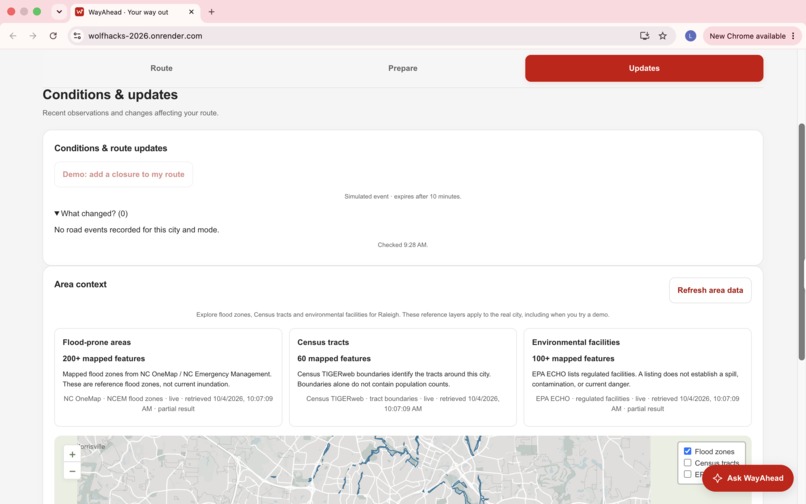
Task: Click the Conditions & route updates heading
Action: [111, 148]
